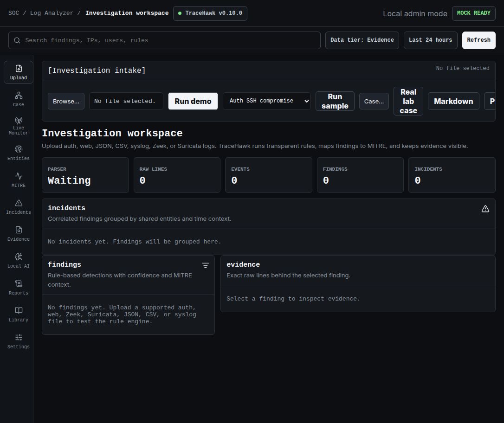Click the Run demo button
The width and height of the screenshot is (504, 423).
click(x=193, y=101)
